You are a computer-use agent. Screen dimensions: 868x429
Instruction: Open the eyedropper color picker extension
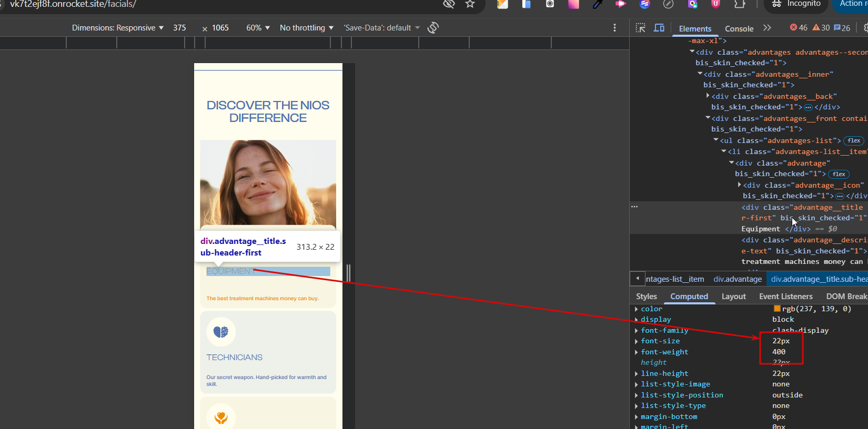pyautogui.click(x=598, y=4)
